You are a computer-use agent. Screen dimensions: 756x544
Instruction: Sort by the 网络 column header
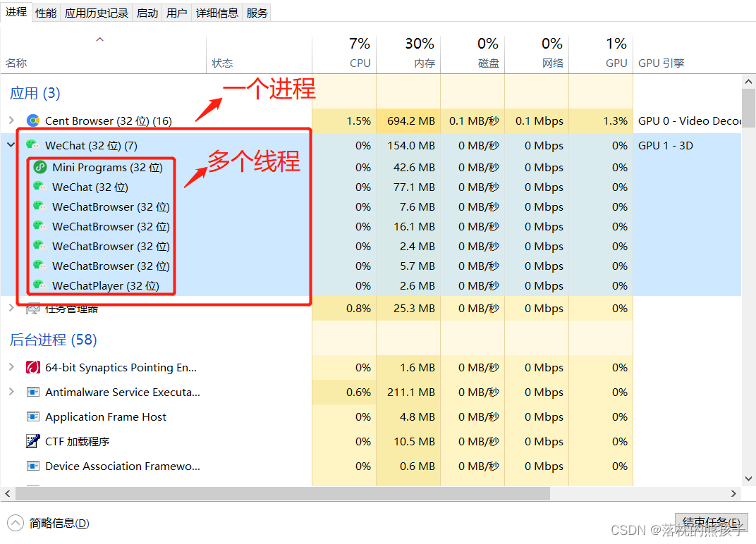[x=536, y=54]
